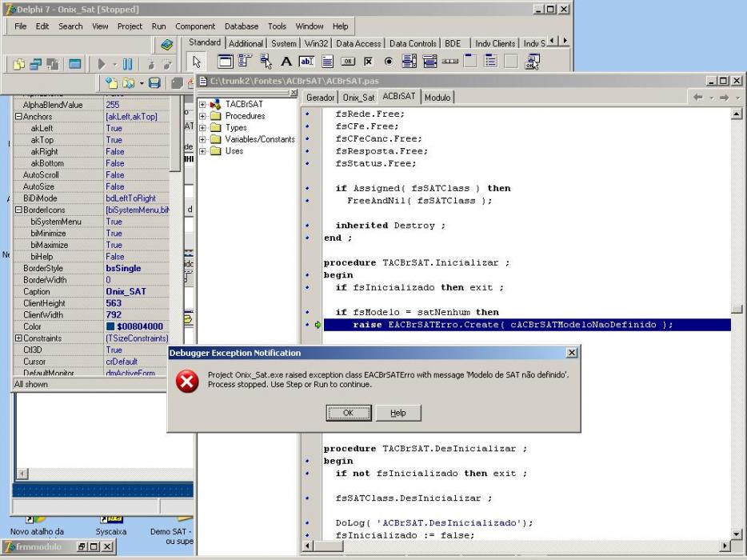Close the Debugger Exception Notification dialog
747x560 pixels.
572,353
